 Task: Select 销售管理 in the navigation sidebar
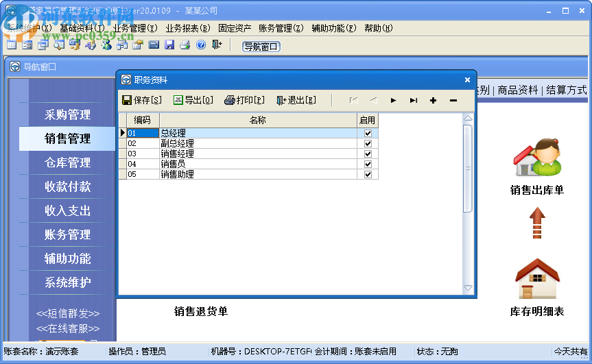point(67,138)
